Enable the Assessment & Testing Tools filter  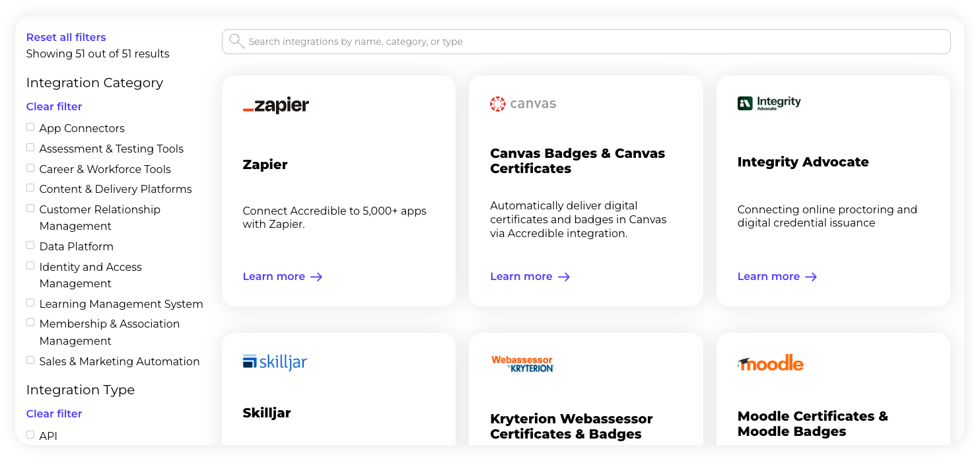point(30,147)
